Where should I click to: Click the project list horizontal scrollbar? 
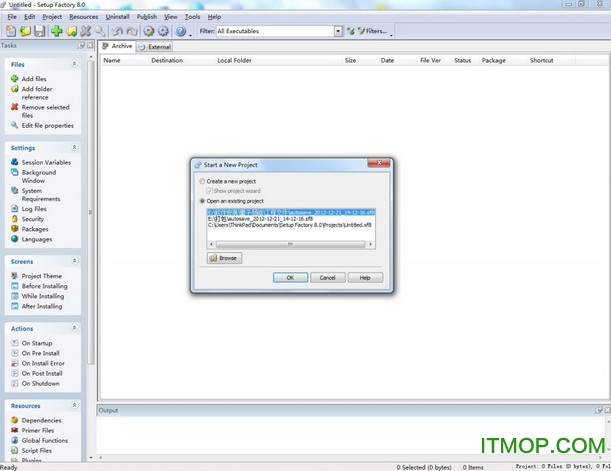[x=290, y=244]
